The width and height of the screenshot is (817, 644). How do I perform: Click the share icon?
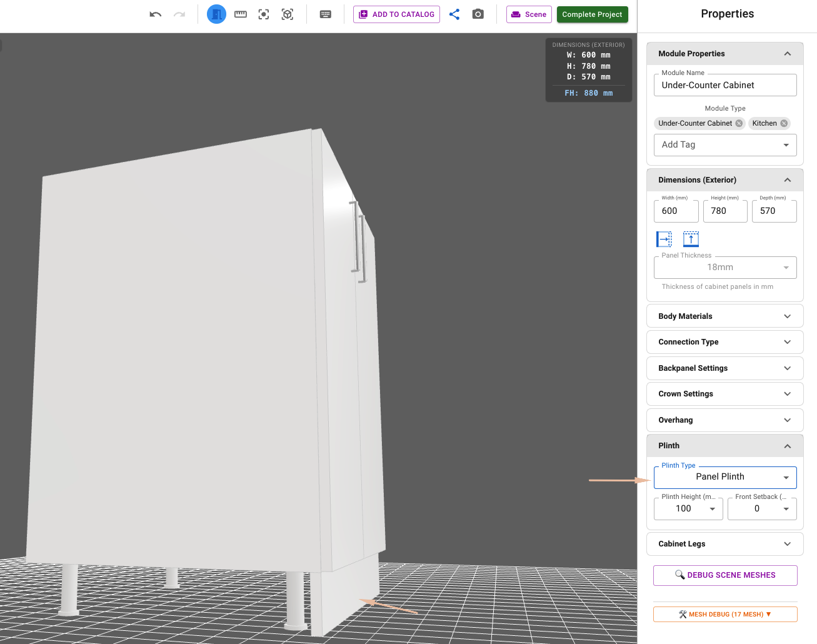(454, 14)
